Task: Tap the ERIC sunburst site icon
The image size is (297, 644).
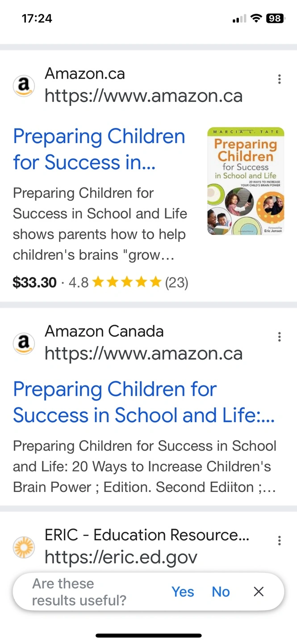Action: 24,547
